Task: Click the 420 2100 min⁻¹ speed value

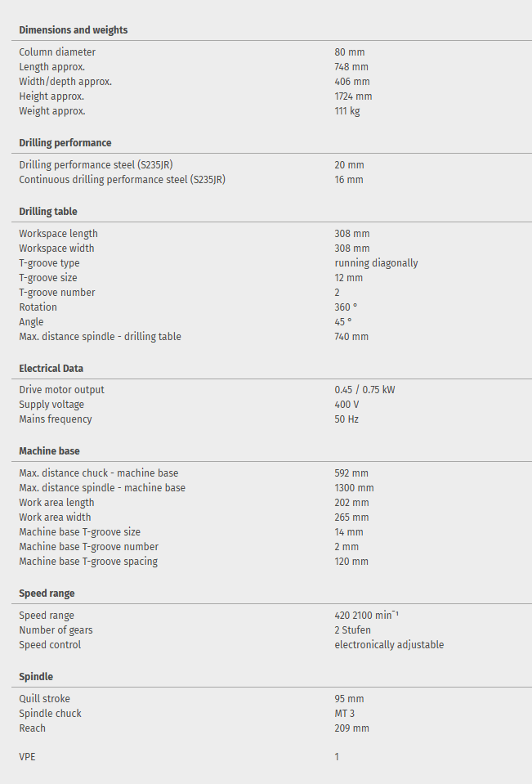Action: pos(366,616)
